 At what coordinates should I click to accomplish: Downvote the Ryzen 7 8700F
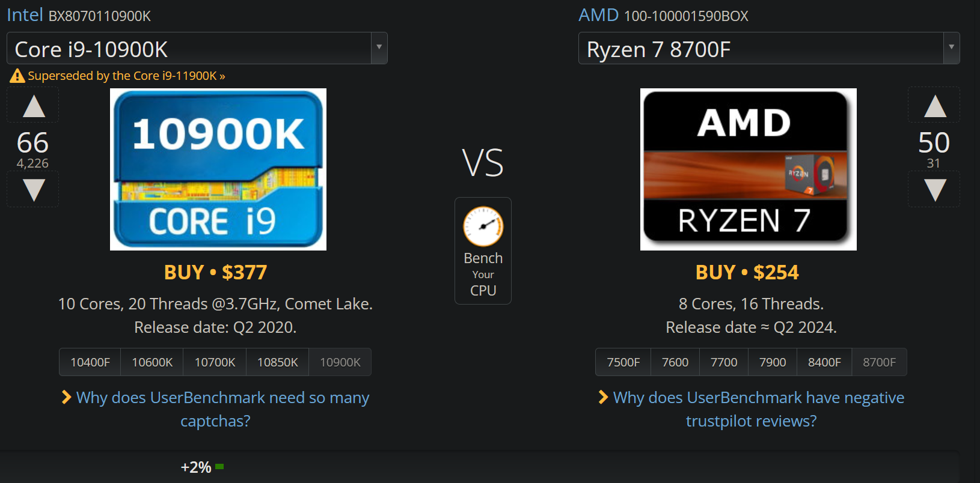(934, 190)
